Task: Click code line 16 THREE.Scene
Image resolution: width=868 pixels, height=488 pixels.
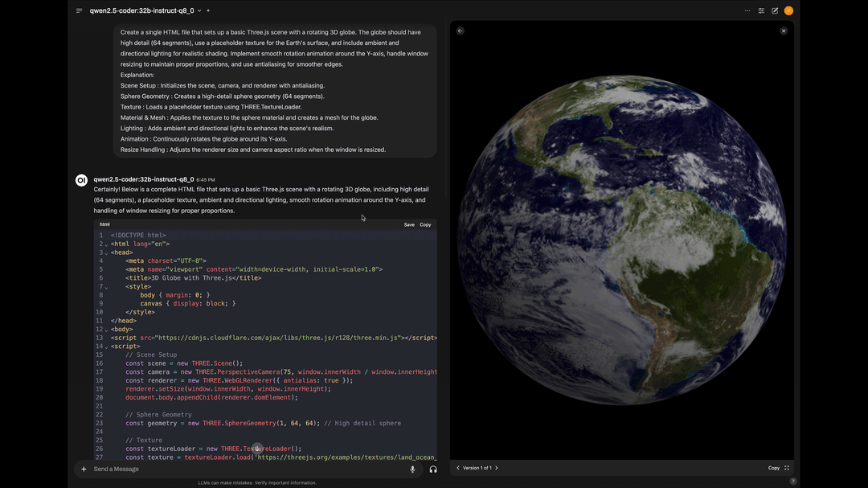Action: pyautogui.click(x=184, y=363)
